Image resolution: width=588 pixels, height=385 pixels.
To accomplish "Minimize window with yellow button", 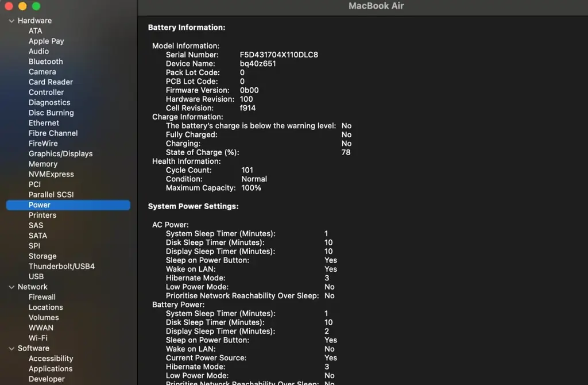I will pyautogui.click(x=22, y=6).
